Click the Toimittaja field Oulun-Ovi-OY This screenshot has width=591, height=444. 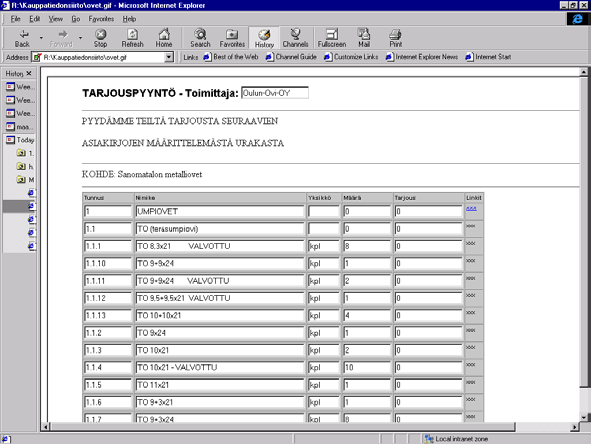pos(275,93)
